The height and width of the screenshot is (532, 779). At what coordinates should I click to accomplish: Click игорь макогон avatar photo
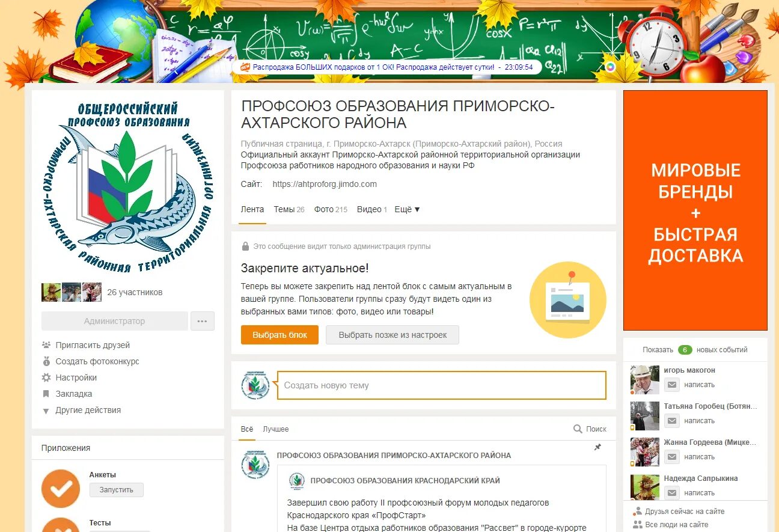(x=645, y=380)
